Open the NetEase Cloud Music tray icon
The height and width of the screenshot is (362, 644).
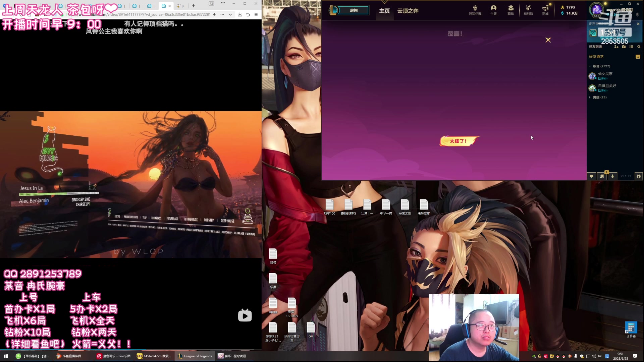(546, 356)
